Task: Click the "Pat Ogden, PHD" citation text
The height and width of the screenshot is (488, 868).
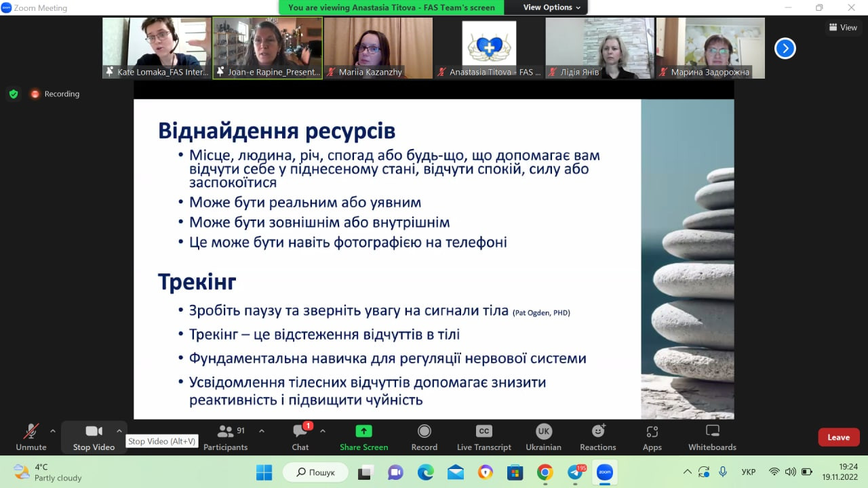Action: 542,312
